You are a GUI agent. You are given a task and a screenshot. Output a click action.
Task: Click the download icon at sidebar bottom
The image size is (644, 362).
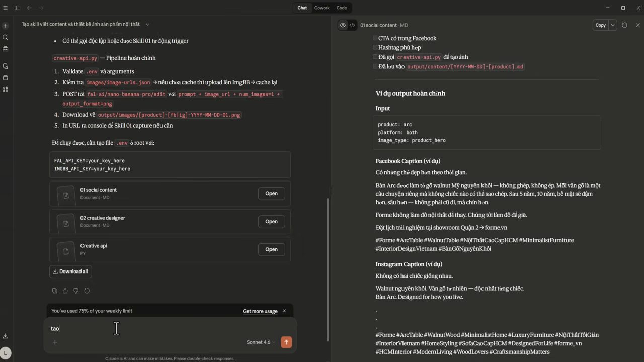6,336
